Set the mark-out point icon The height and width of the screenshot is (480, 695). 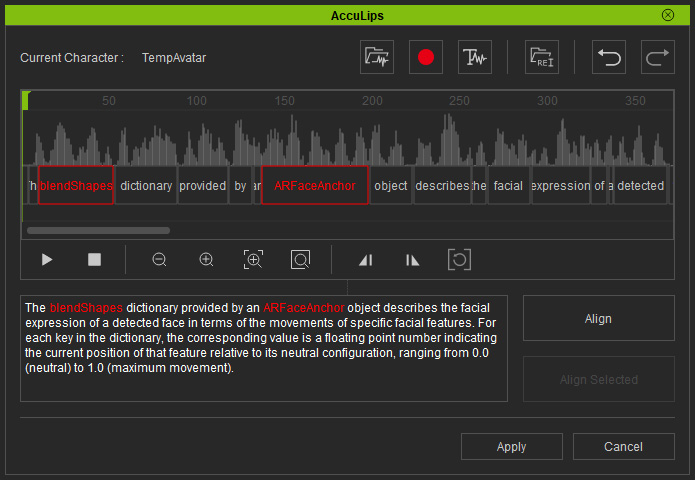(412, 260)
